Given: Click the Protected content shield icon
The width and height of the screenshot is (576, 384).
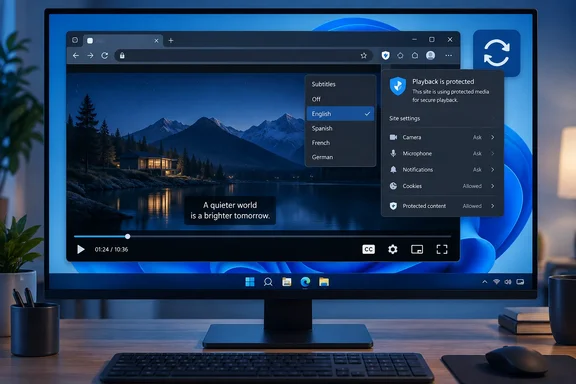Looking at the screenshot, I should pyautogui.click(x=393, y=206).
